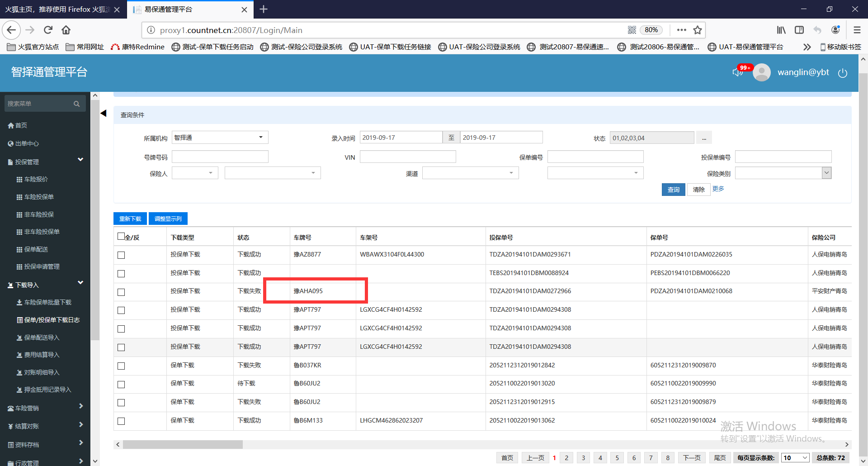
Task: Check the row for plate 鲁B6M133
Action: point(121,421)
